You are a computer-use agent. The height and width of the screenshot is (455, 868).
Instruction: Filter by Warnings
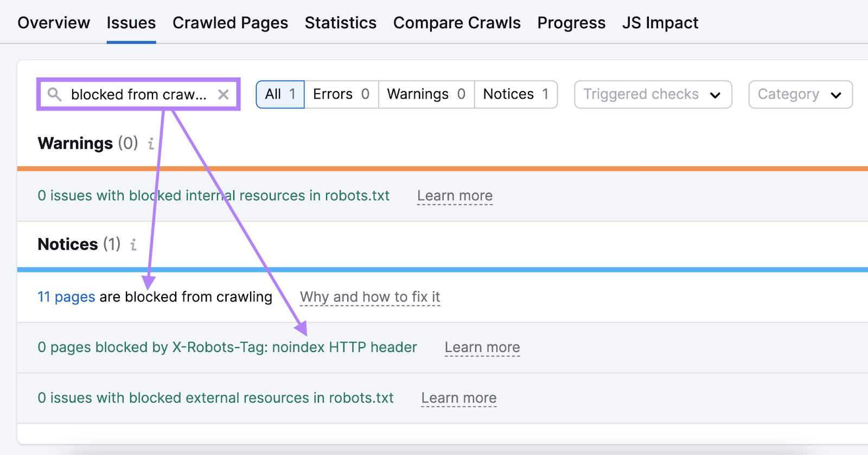click(426, 94)
